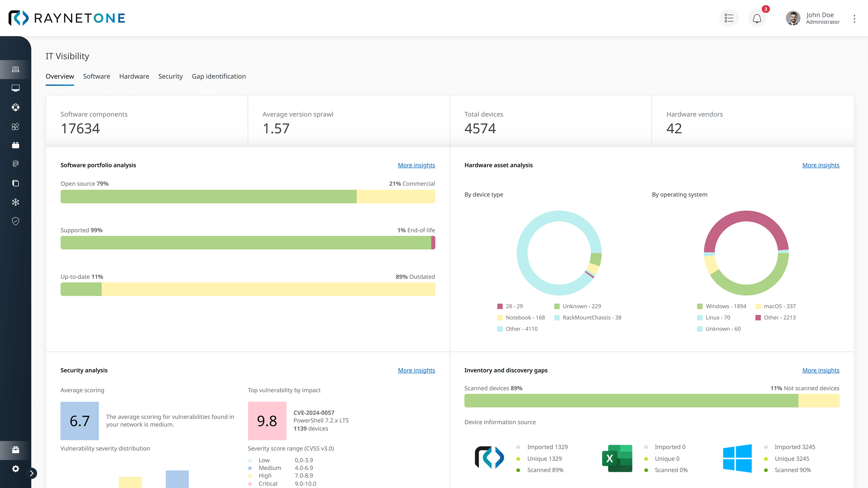
Task: Click the Other - 4110 device type legend
Action: [517, 329]
